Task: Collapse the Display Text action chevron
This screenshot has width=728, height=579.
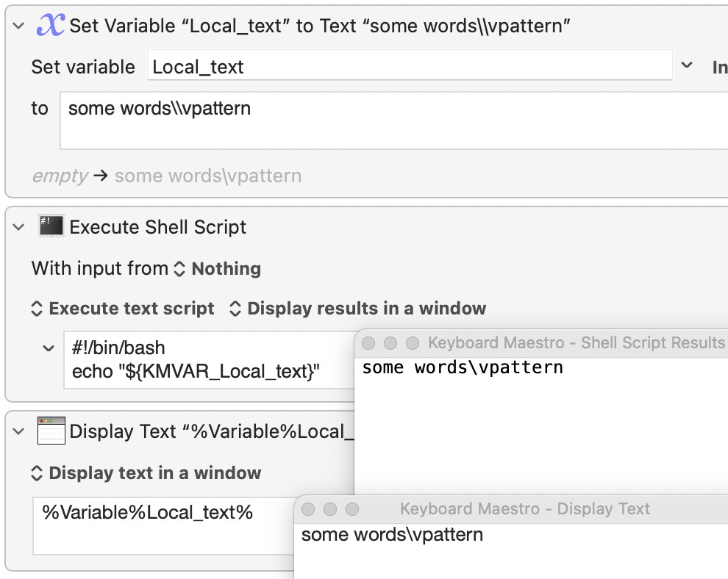Action: pyautogui.click(x=18, y=431)
